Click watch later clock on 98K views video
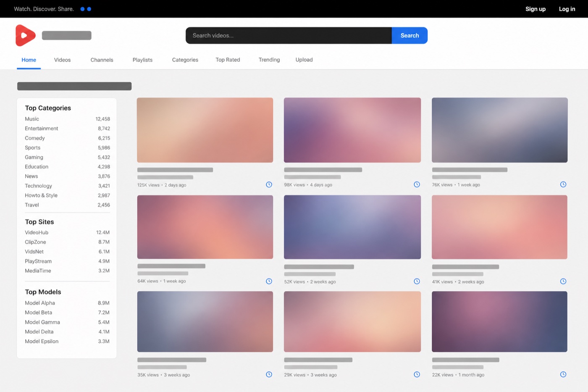The width and height of the screenshot is (588, 392). click(417, 184)
